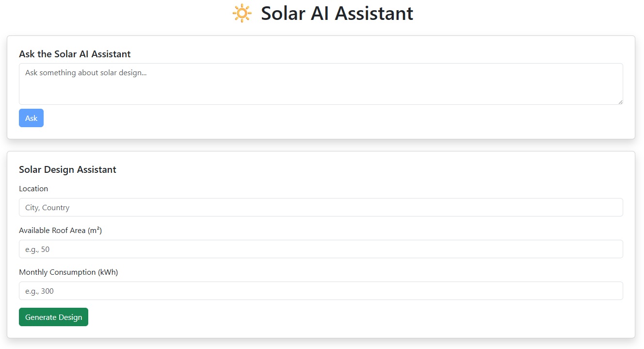This screenshot has height=349, width=644.
Task: Click the Available Roof Area input
Action: coord(320,249)
